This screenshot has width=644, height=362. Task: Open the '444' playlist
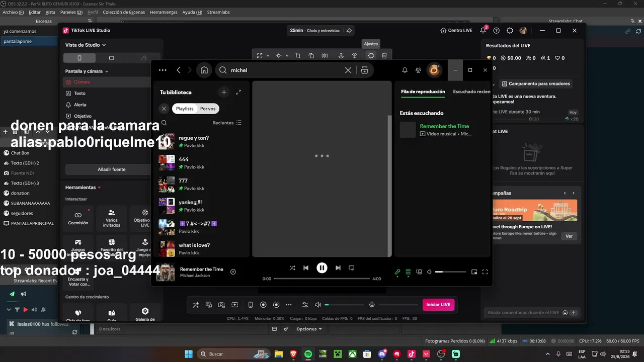pyautogui.click(x=201, y=163)
